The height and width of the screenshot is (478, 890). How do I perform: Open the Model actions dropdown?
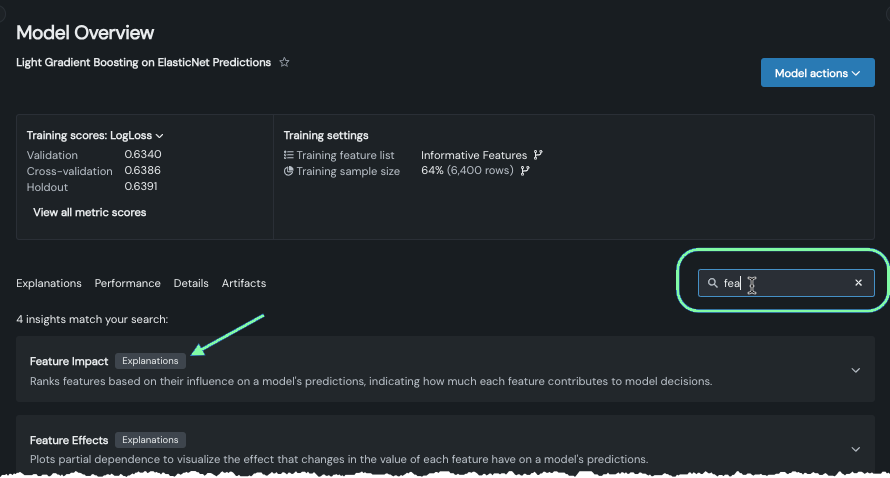point(817,73)
